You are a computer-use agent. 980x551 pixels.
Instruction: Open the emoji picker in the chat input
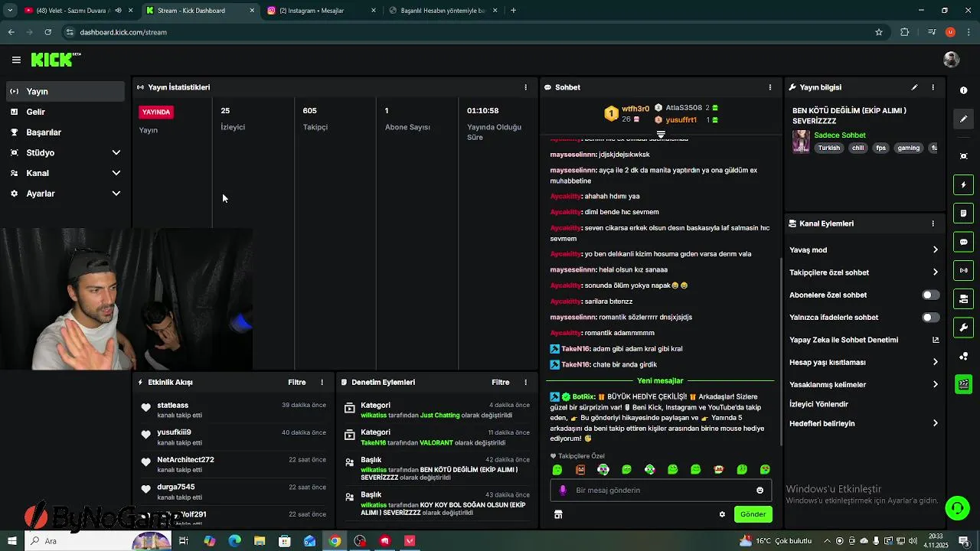pos(759,491)
